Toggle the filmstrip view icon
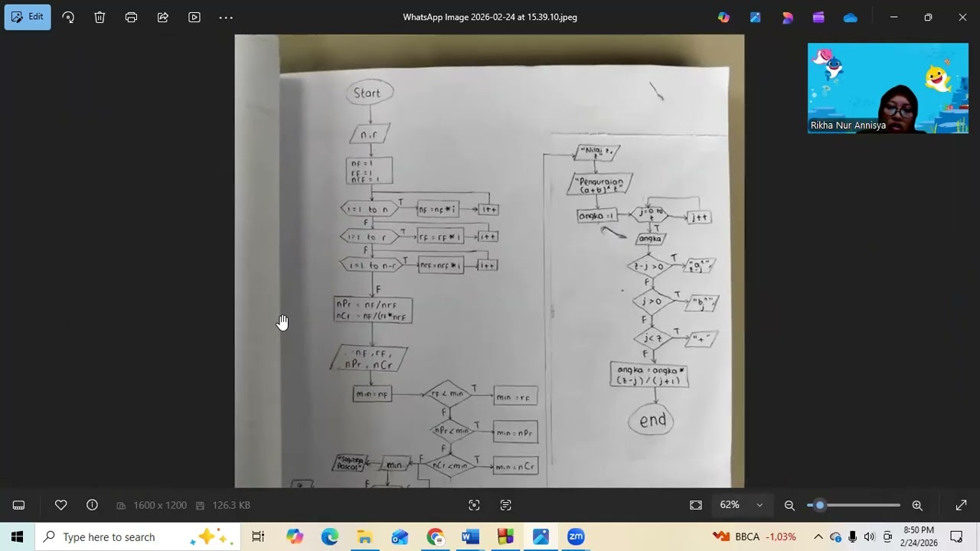This screenshot has height=551, width=980. 19,505
